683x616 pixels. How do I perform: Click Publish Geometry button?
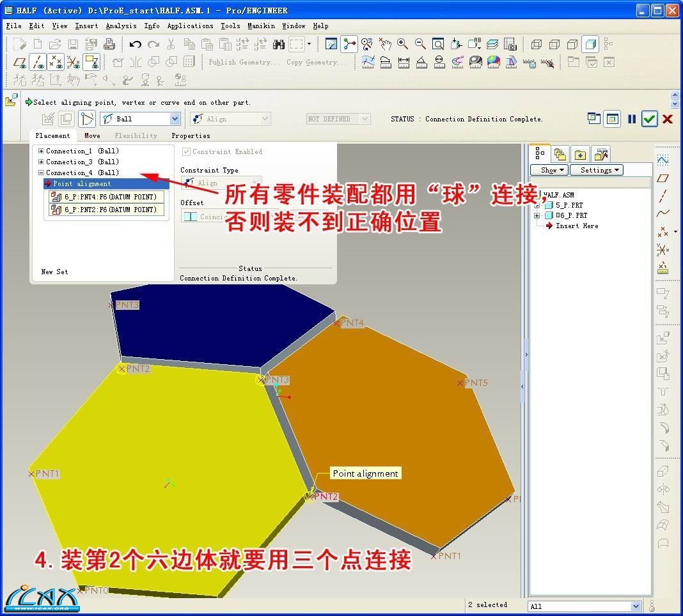pos(244,63)
